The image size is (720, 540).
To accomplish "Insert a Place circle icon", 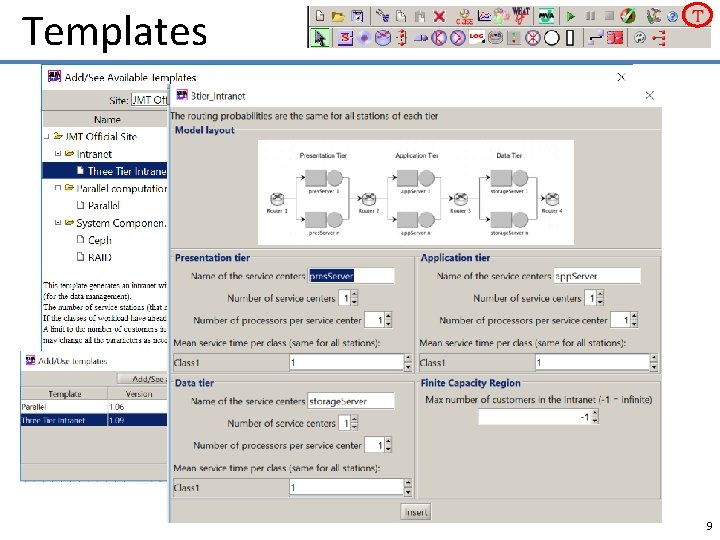I will (551, 38).
